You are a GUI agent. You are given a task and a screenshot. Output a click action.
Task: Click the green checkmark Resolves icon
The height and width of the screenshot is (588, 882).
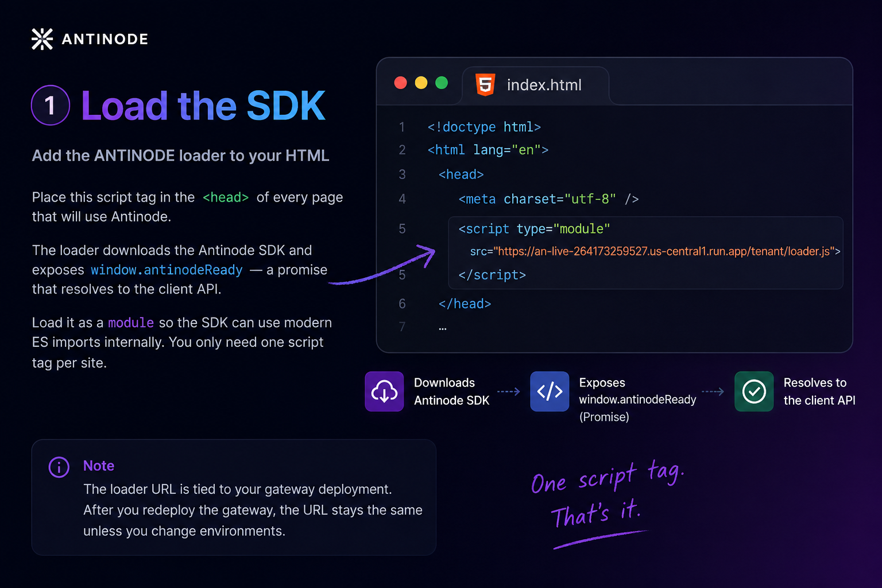[x=754, y=392]
